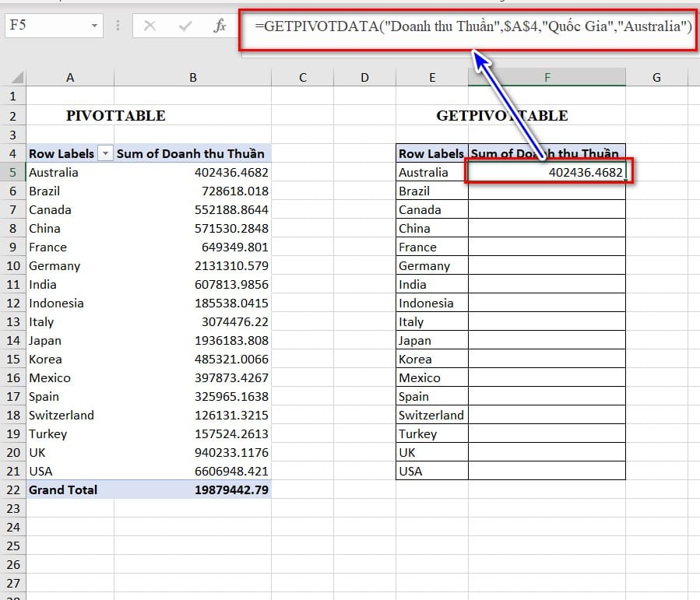The image size is (700, 600).
Task: Click the highlighted 402436.4682 result cell
Action: (x=546, y=172)
